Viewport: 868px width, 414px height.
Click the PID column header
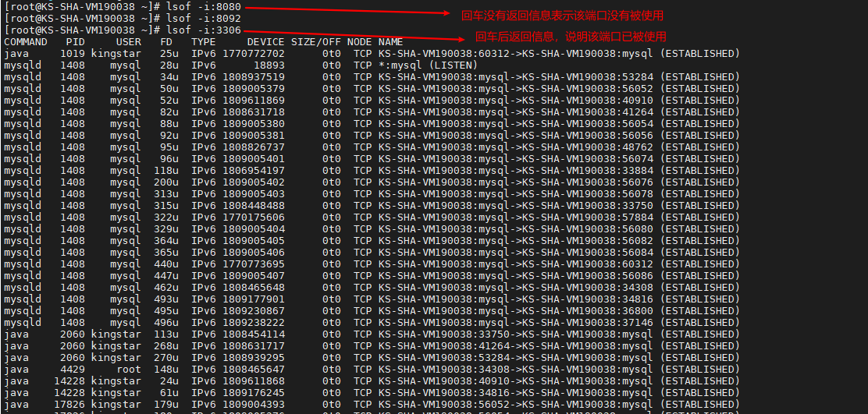pos(75,42)
